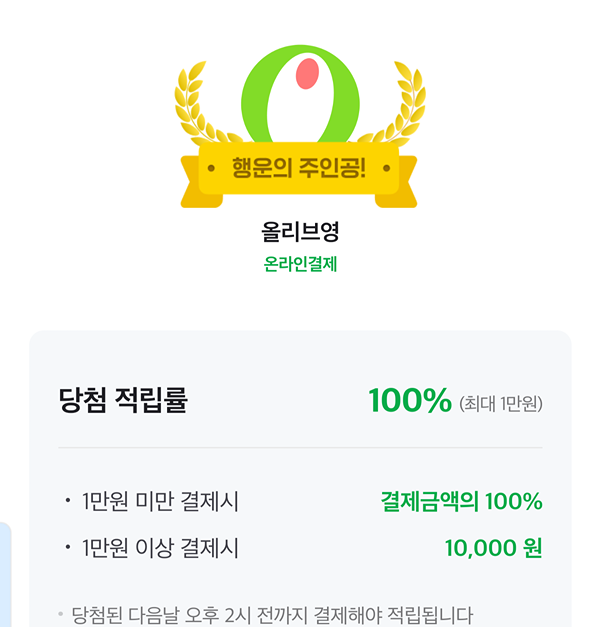This screenshot has height=627, width=600.
Task: Open the green 온라인결제 link
Action: tap(300, 265)
